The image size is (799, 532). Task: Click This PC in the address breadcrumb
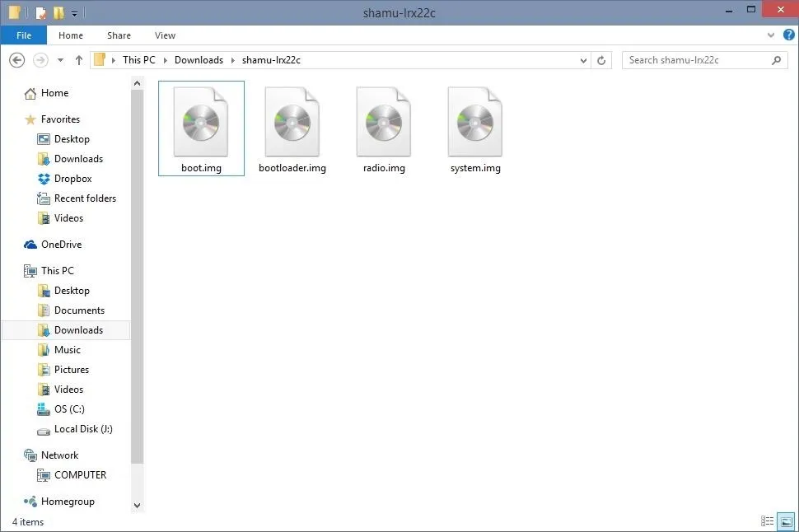tap(138, 60)
